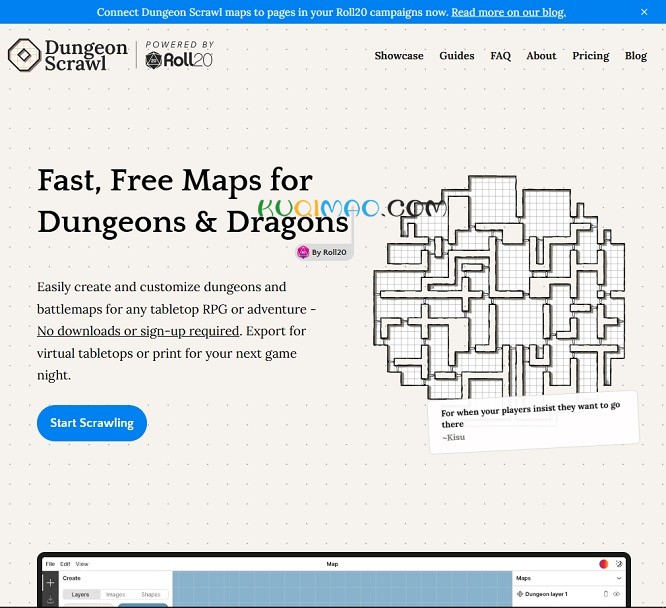Open the File menu in the editor preview
The height and width of the screenshot is (608, 666).
click(x=50, y=564)
